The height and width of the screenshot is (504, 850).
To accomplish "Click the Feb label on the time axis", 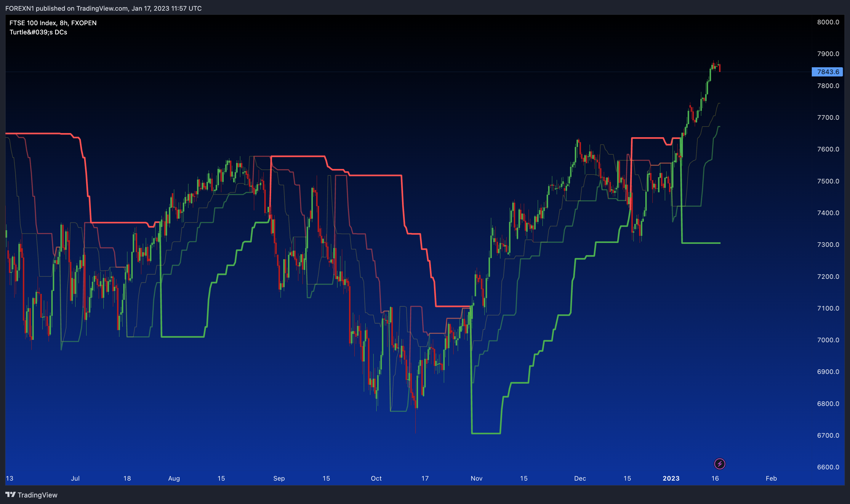I will click(771, 478).
